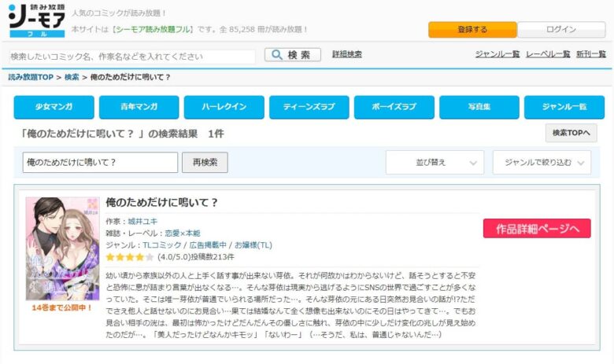Click the 作品詳細ページへ button

(x=537, y=229)
